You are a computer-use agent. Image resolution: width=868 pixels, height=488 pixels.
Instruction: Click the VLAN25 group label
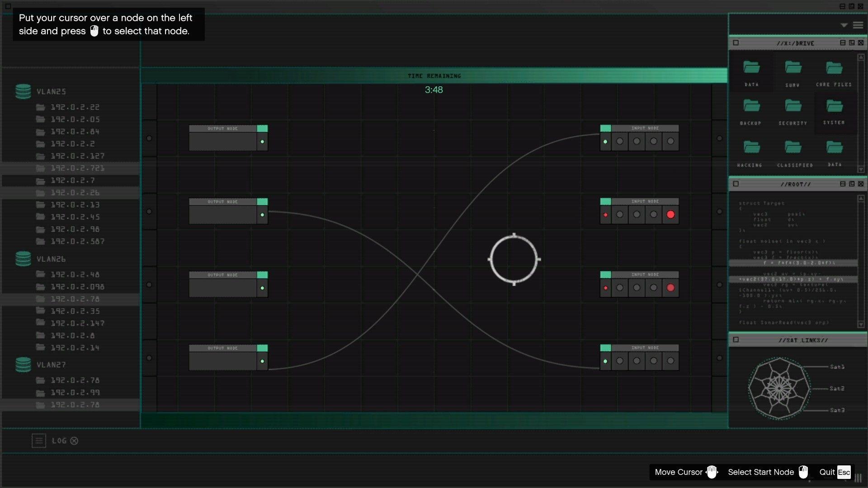click(51, 92)
